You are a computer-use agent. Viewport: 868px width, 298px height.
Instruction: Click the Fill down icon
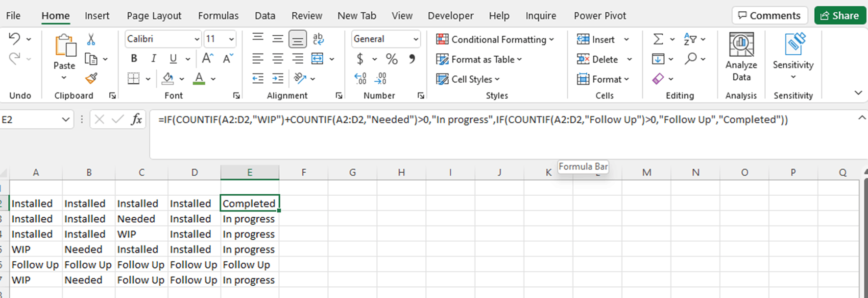(x=658, y=59)
